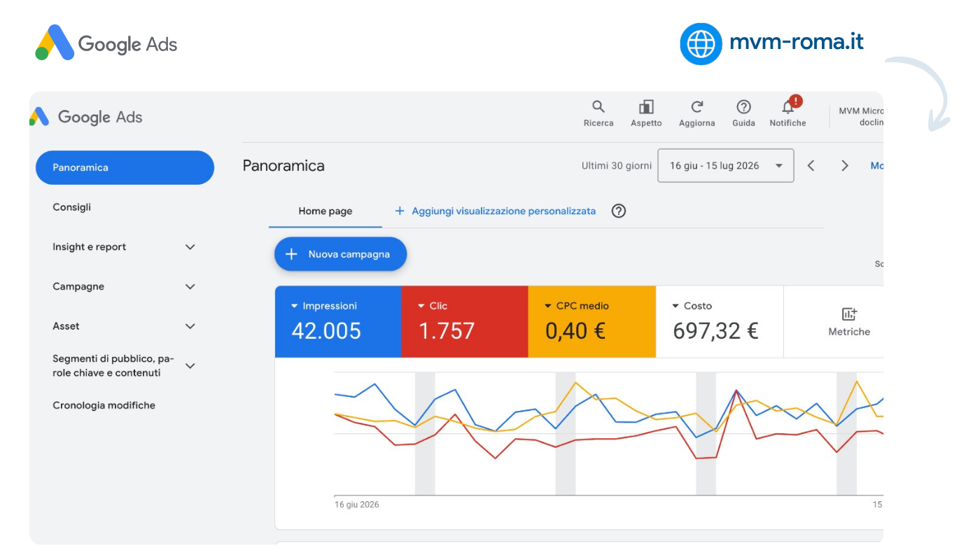Click the Ultimi 30 giorni label

point(617,166)
